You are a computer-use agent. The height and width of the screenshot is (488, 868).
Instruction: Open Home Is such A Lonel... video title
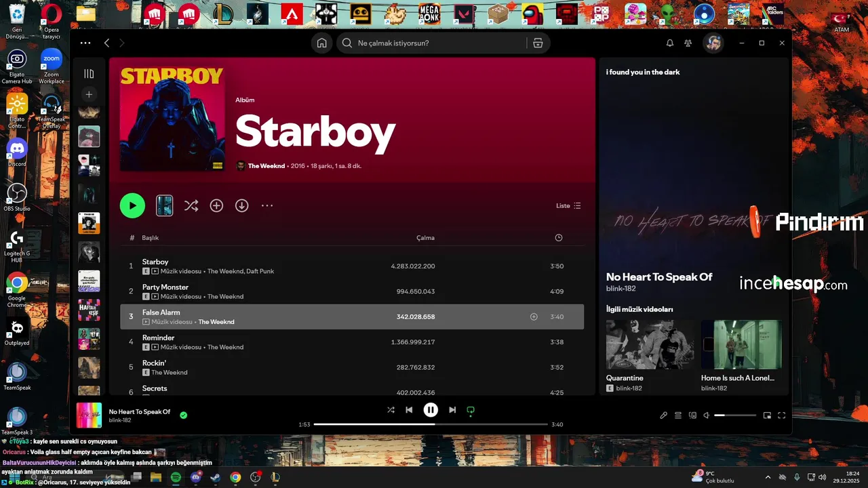[738, 378]
